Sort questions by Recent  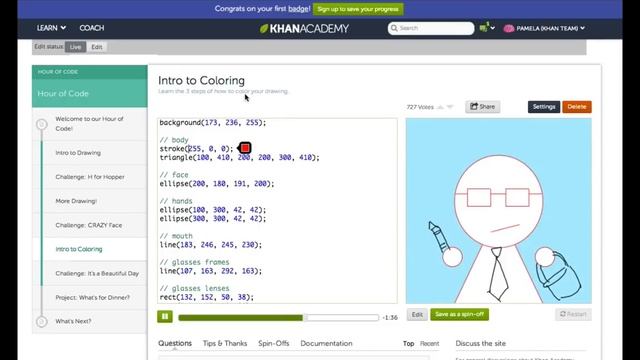coord(429,344)
